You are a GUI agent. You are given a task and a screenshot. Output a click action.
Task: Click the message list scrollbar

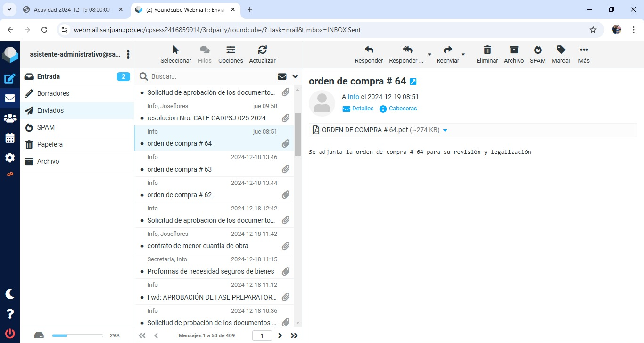[x=297, y=134]
